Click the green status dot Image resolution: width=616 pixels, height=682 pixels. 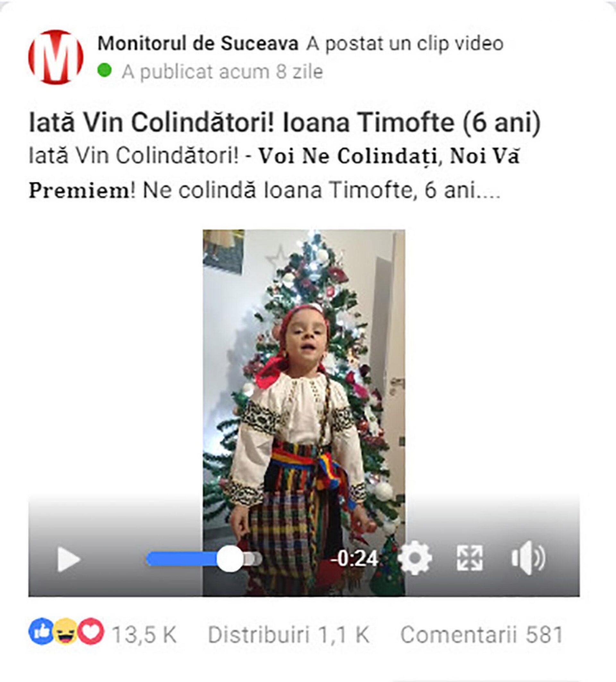tap(105, 70)
